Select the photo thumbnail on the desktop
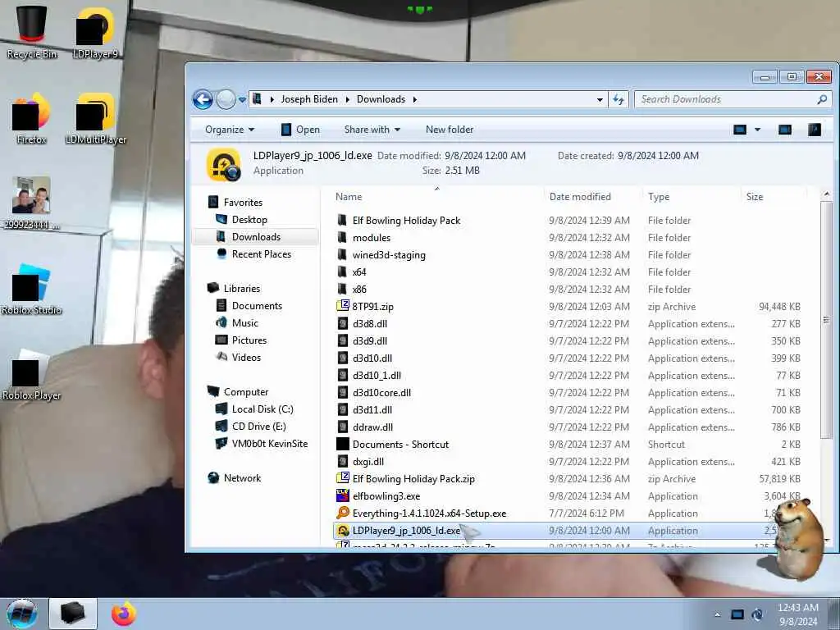 [x=31, y=195]
